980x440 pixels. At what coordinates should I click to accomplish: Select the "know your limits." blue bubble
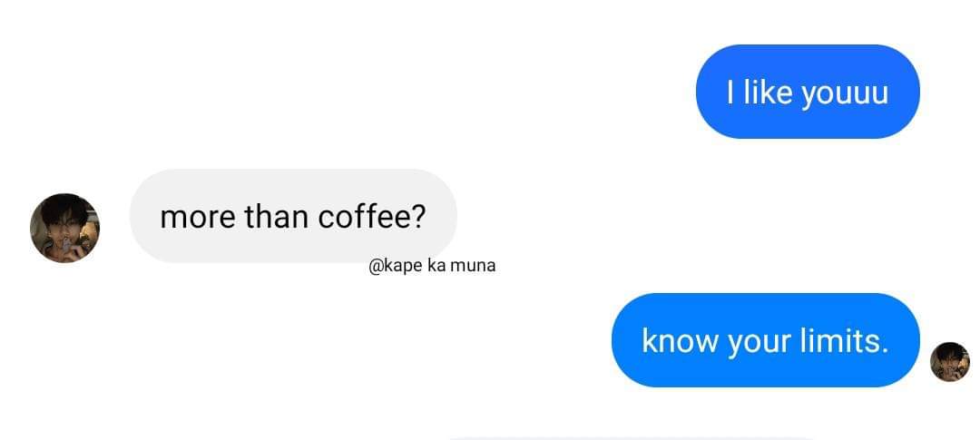click(766, 340)
